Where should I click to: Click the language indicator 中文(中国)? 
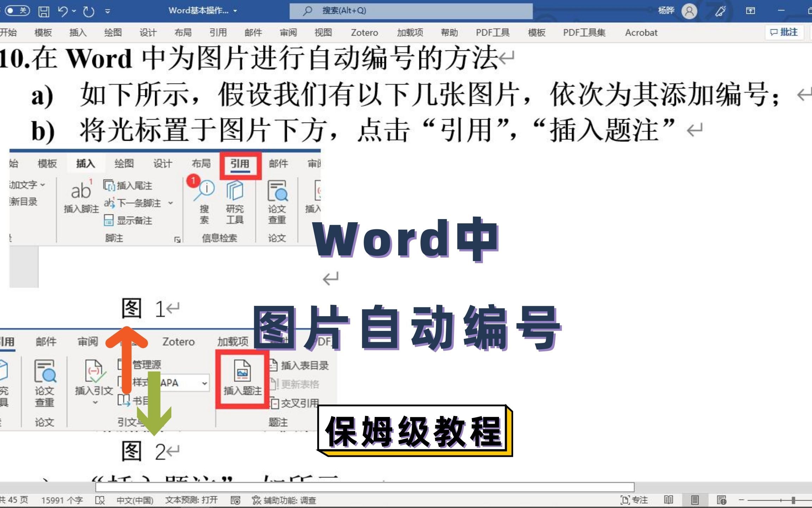(x=135, y=500)
